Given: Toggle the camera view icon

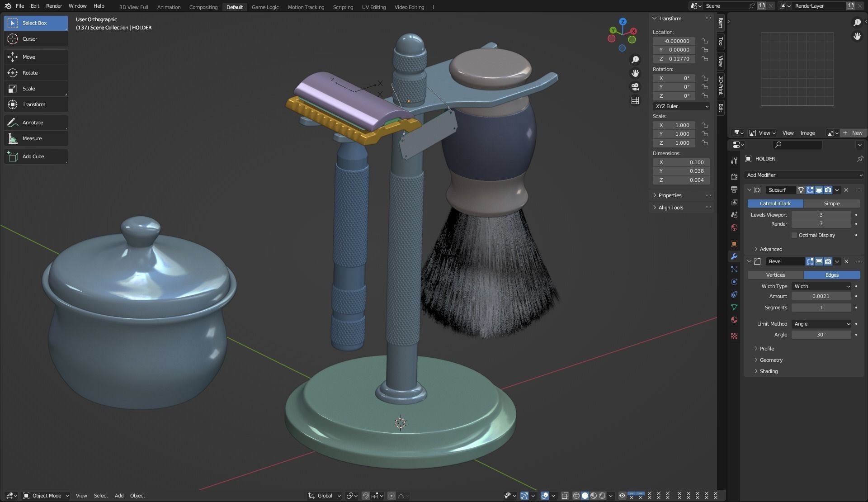Looking at the screenshot, I should tap(635, 87).
